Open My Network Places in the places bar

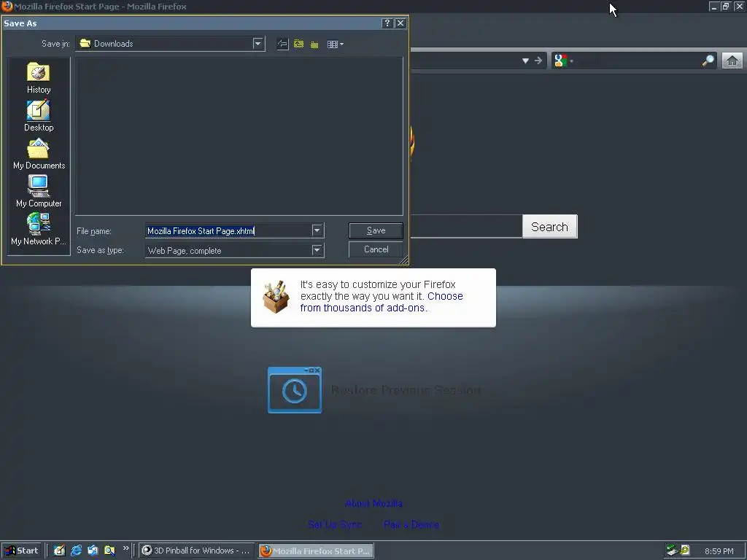coord(39,230)
